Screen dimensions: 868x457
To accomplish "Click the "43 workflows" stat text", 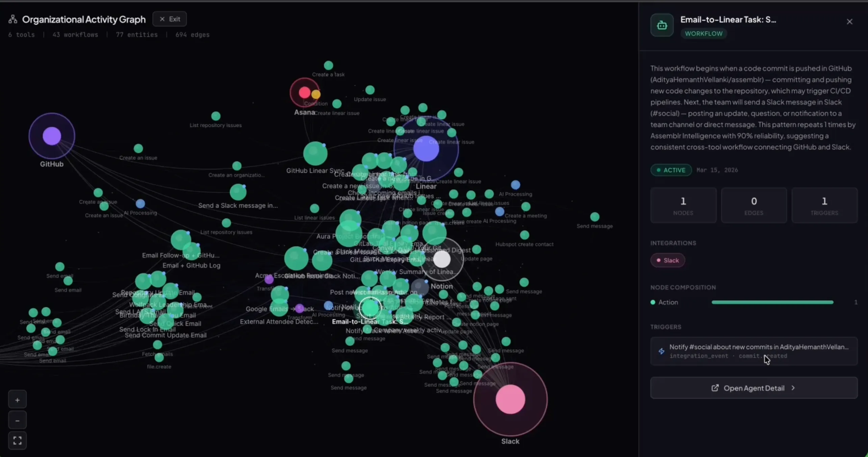I will [75, 35].
